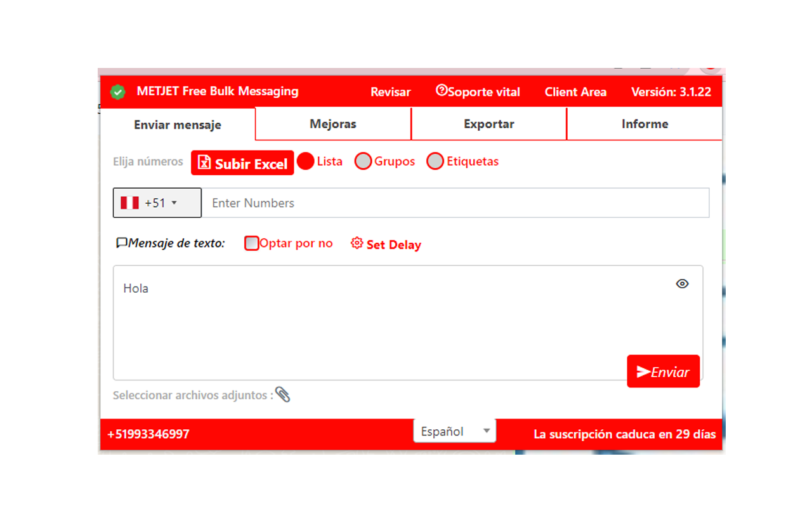Click the paperclip to attach files
Image resolution: width=812 pixels, height=508 pixels.
coord(284,394)
